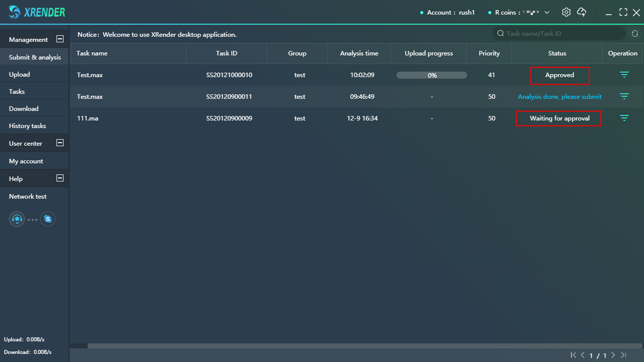Click the 0% upload progress bar
The image size is (644, 362).
(431, 75)
